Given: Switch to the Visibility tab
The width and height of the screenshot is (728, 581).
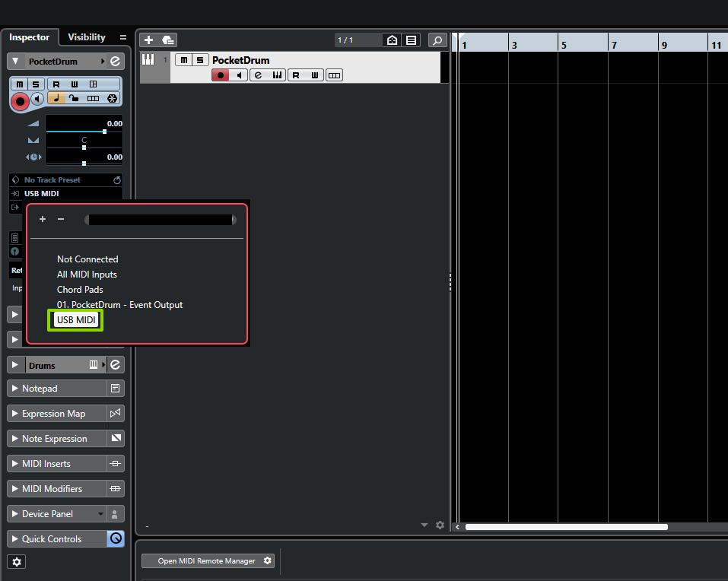Looking at the screenshot, I should click(87, 37).
